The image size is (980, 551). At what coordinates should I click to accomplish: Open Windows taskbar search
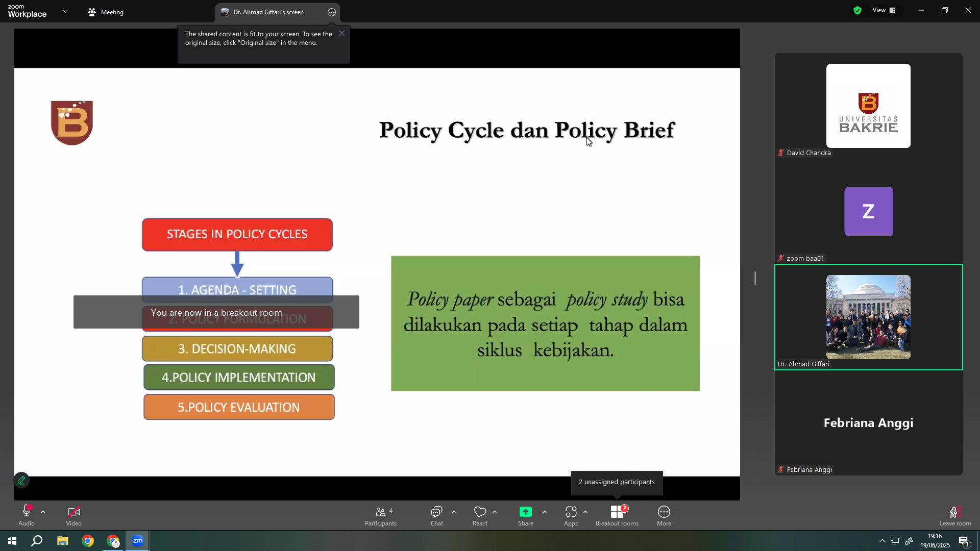37,541
